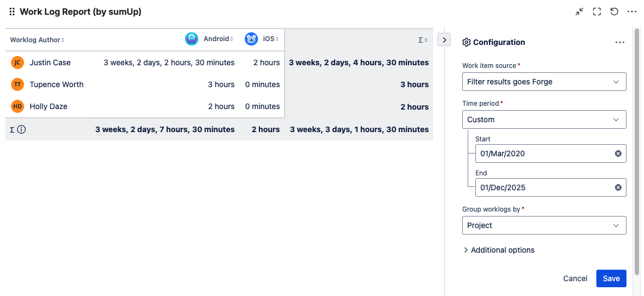Click the info icon next to sum row
The image size is (644, 296).
21,130
